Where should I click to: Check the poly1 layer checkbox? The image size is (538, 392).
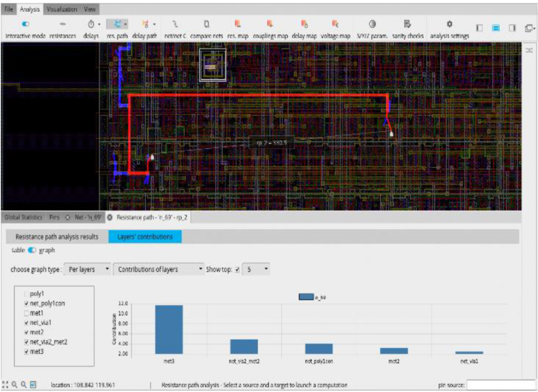coord(27,294)
